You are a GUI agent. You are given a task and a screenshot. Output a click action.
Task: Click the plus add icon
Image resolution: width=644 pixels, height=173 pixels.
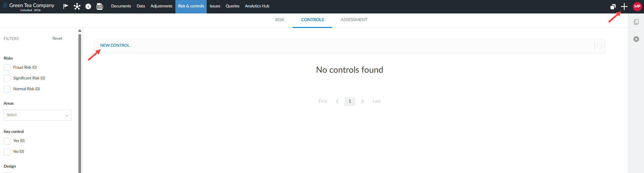pyautogui.click(x=624, y=6)
